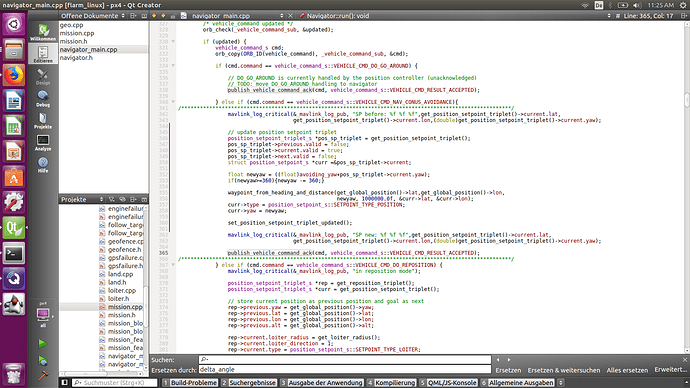The width and height of the screenshot is (690, 388).
Task: Open the Hilfe mode
Action: [x=43, y=165]
